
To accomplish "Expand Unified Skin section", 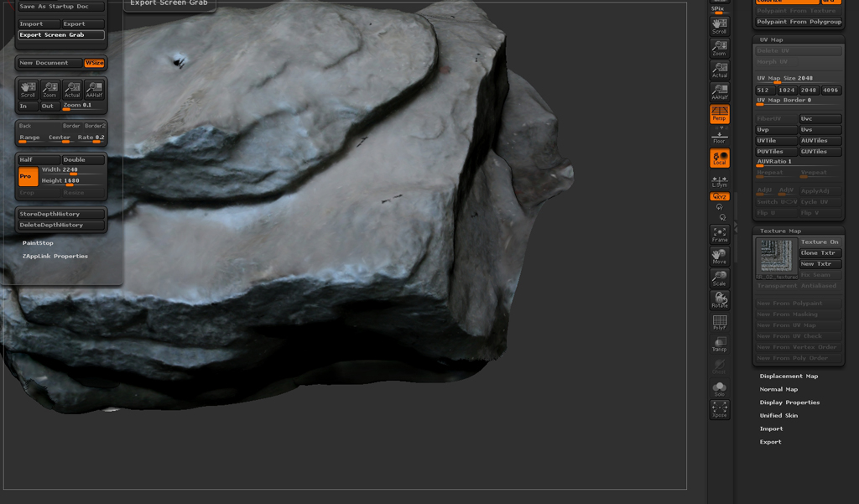I will (778, 416).
